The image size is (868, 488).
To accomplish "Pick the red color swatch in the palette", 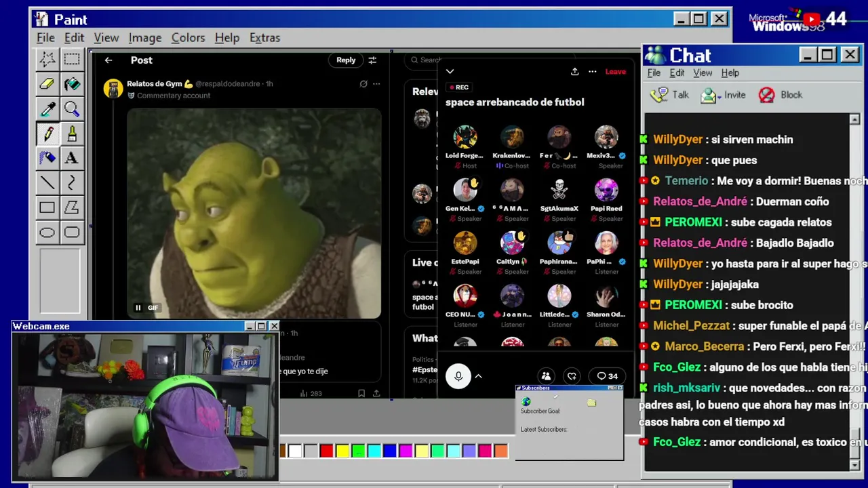I will (x=327, y=451).
